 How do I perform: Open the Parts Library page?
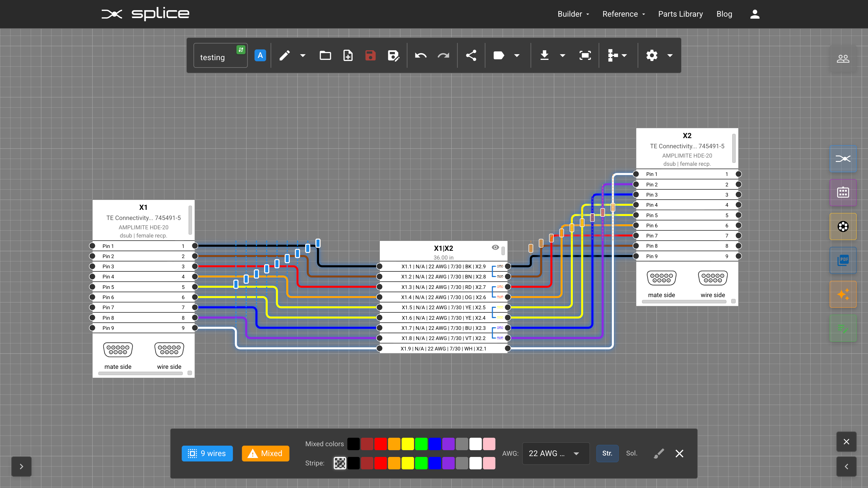click(680, 14)
